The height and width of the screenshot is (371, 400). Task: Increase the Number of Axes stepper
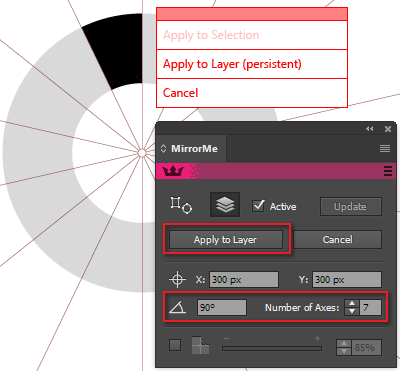[x=352, y=304]
